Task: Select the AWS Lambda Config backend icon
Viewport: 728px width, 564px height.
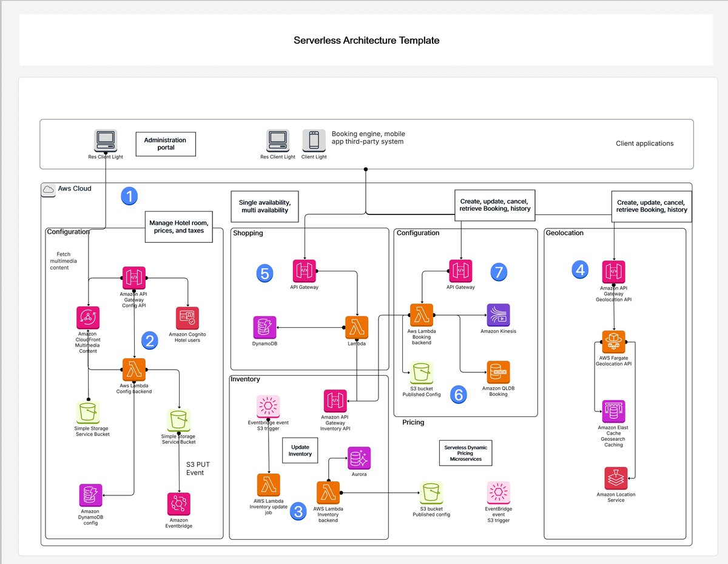Action: click(133, 369)
